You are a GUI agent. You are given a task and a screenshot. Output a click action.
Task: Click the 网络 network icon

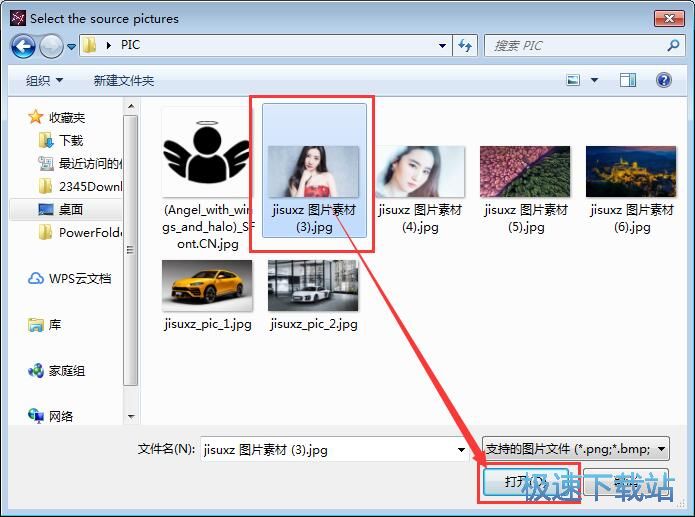pos(35,416)
